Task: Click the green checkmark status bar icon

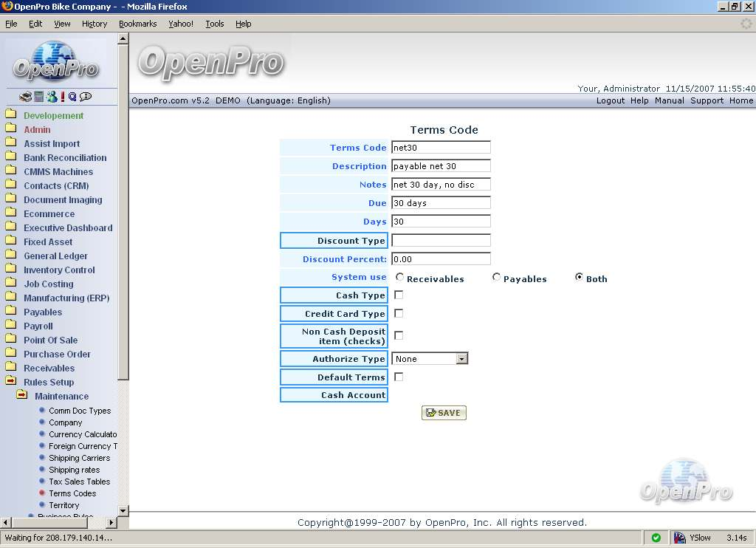Action: tap(656, 538)
